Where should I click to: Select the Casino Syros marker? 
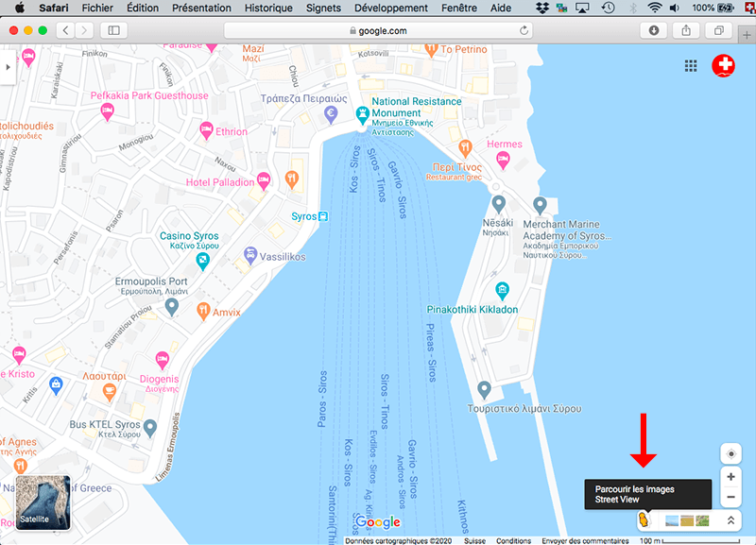(x=202, y=261)
